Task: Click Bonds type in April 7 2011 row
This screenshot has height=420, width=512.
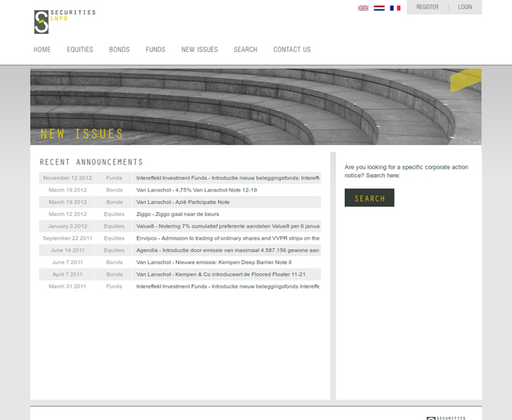Action: [114, 274]
